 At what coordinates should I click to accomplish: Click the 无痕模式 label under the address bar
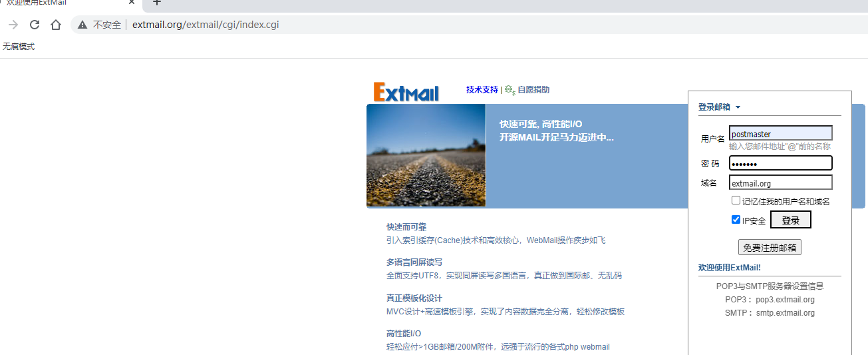(x=19, y=47)
